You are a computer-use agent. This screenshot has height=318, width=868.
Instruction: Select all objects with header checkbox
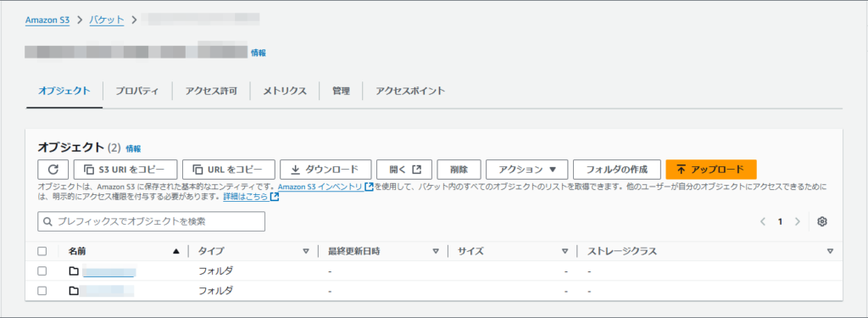pos(42,252)
